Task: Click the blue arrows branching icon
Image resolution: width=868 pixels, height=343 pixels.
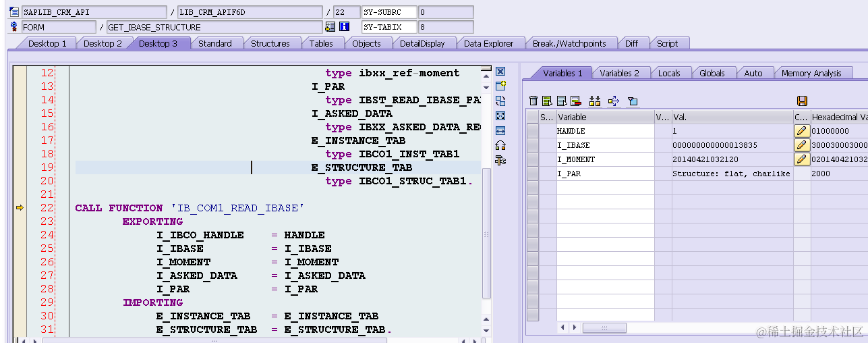Action: 614,101
